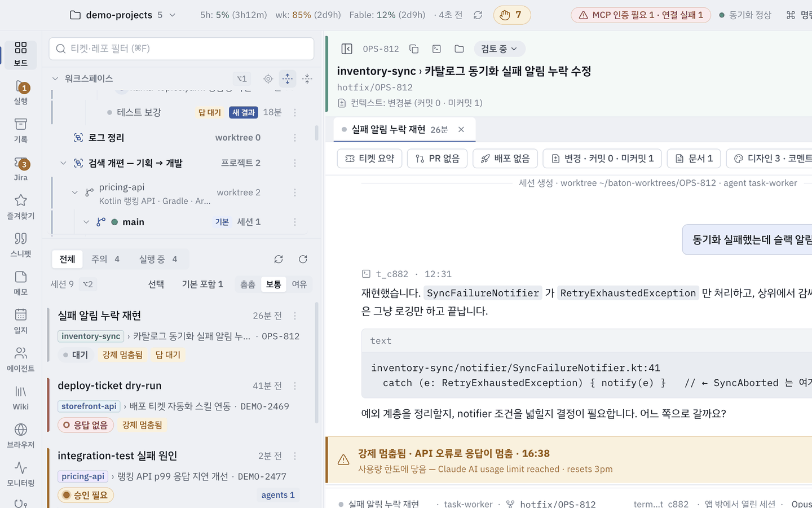Toggle the side panel icon beside OPS-812

click(347, 49)
